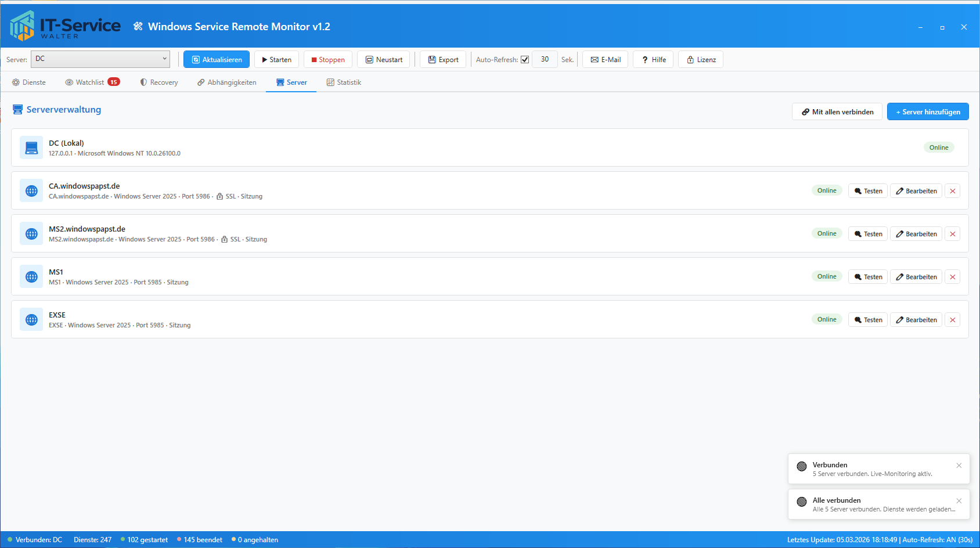
Task: Edit the EXSE server entry
Action: [x=916, y=320]
